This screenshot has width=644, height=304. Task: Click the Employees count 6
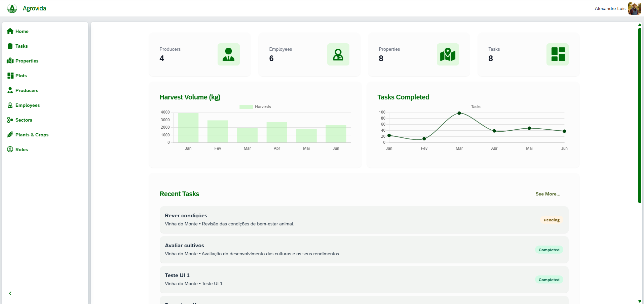(x=271, y=58)
